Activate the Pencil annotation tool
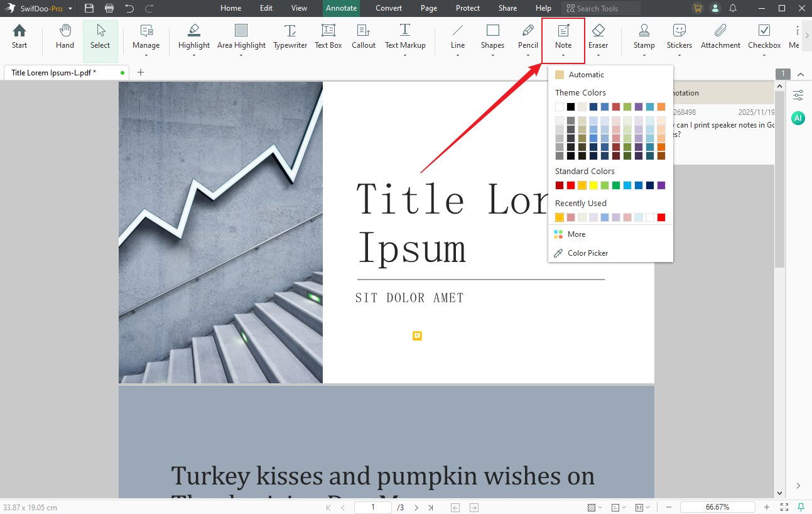Screen dimensions: 812x514 528,36
